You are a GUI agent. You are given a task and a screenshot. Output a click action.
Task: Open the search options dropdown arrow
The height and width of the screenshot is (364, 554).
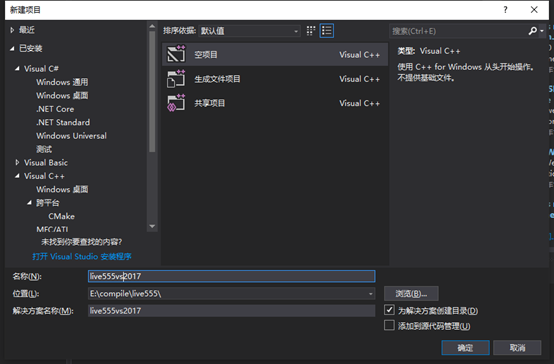(x=542, y=31)
